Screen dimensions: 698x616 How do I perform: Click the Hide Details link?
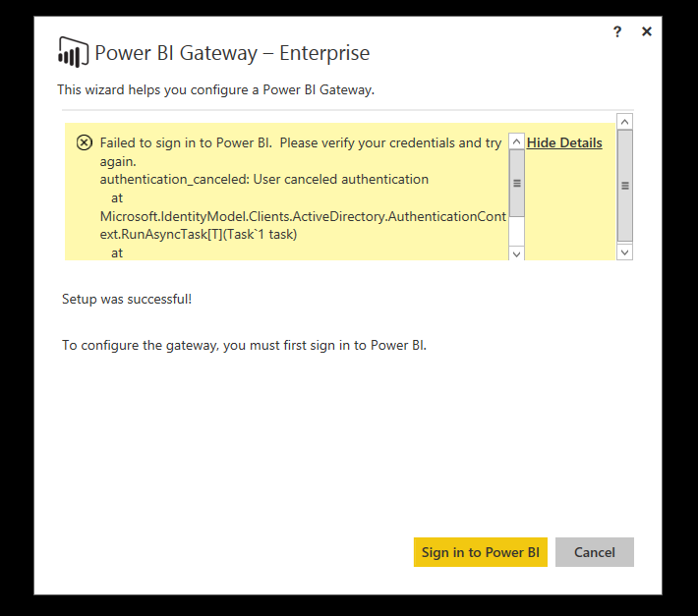[564, 142]
